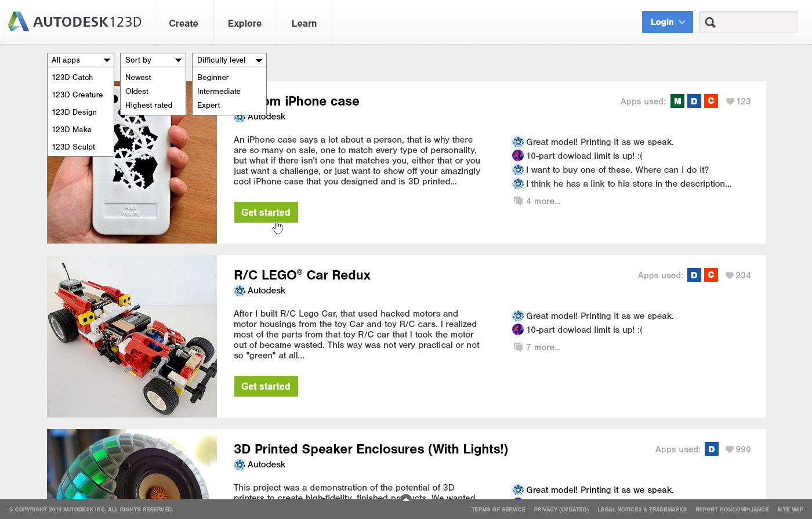
Task: Click the blue D badge on R/C LEGO Car
Action: point(694,275)
